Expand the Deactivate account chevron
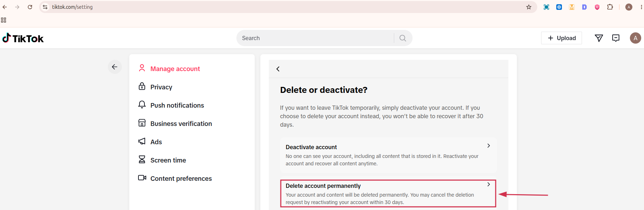The width and height of the screenshot is (644, 210). pyautogui.click(x=489, y=146)
